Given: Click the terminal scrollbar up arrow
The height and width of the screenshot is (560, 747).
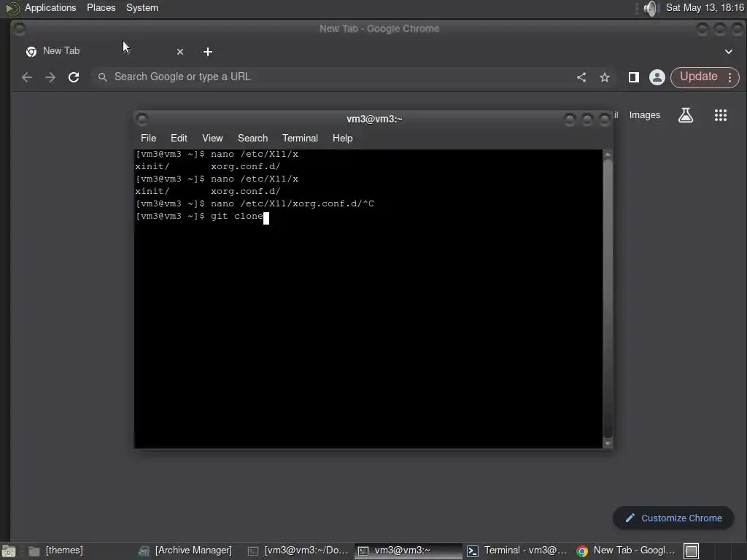Looking at the screenshot, I should pyautogui.click(x=608, y=155).
